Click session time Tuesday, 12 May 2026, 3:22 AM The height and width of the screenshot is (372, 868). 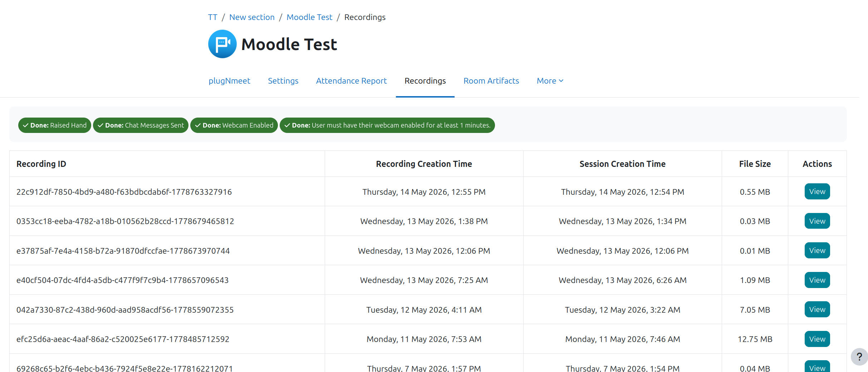(622, 310)
